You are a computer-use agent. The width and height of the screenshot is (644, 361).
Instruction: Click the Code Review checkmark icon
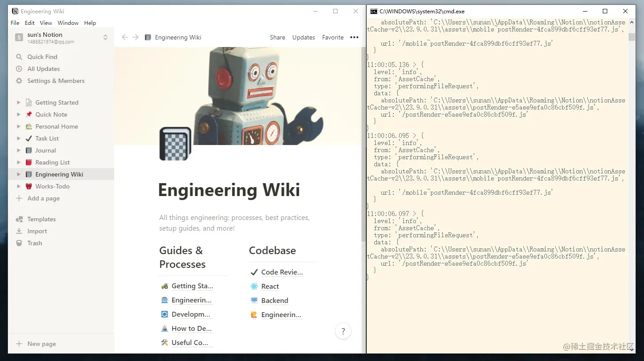tap(254, 272)
